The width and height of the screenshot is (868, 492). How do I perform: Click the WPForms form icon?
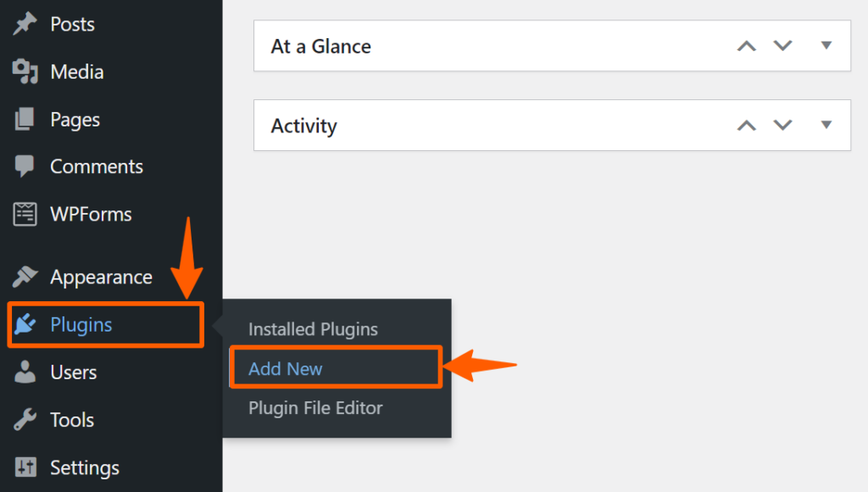25,214
